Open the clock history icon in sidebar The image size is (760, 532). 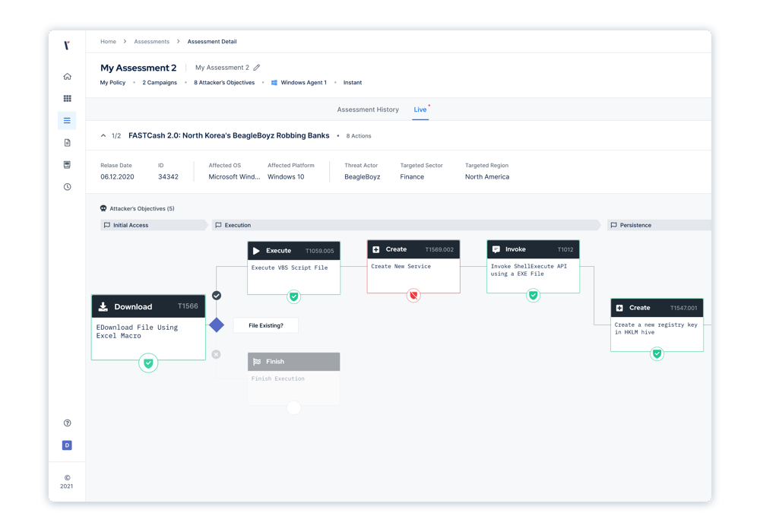click(x=68, y=187)
